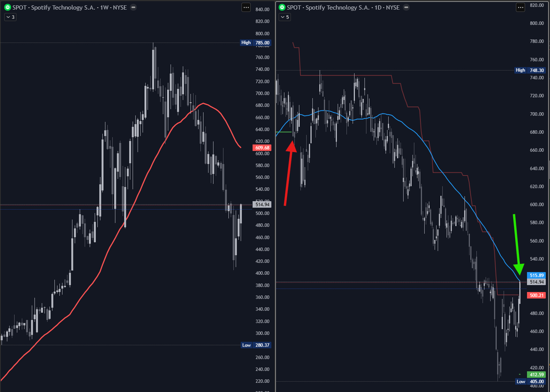Open the three-dot menu on the daily chart
This screenshot has width=550, height=392.
pos(520,7)
